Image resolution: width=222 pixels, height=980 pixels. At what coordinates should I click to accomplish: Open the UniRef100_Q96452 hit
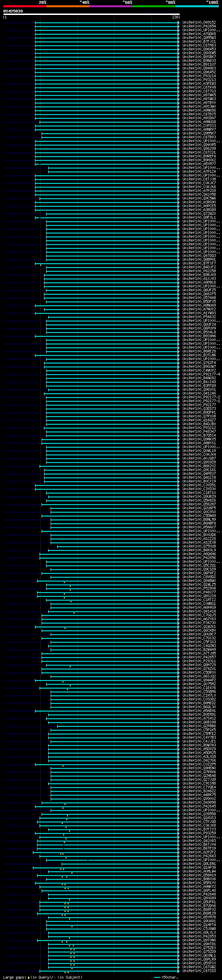pyautogui.click(x=199, y=72)
